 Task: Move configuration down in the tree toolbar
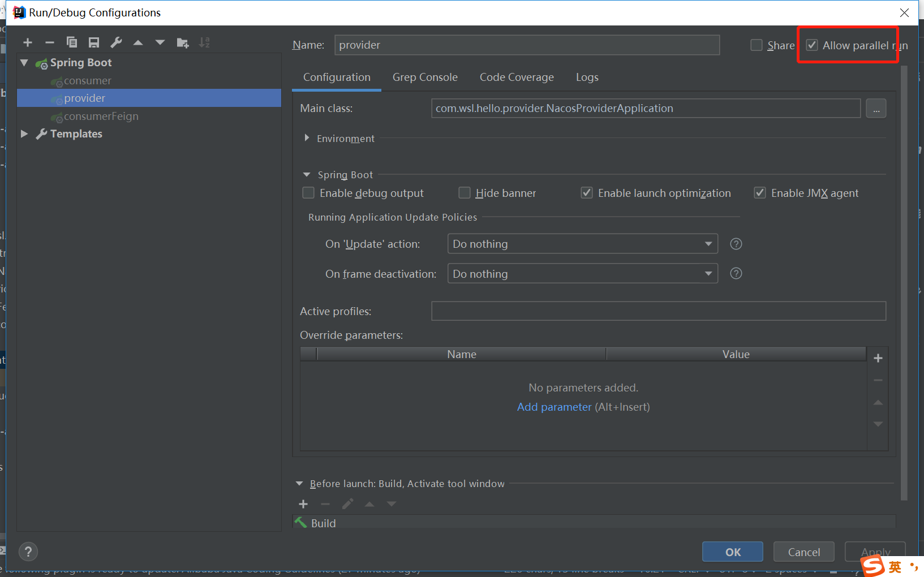[x=160, y=42]
